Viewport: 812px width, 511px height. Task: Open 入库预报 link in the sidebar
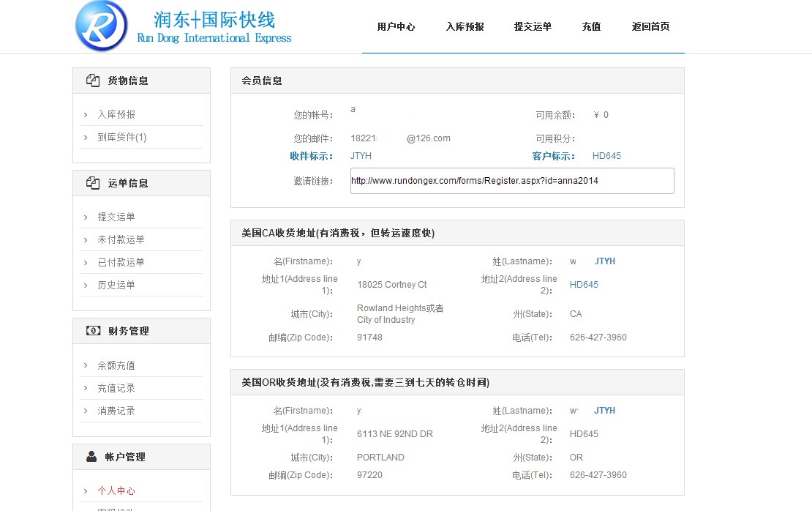116,114
